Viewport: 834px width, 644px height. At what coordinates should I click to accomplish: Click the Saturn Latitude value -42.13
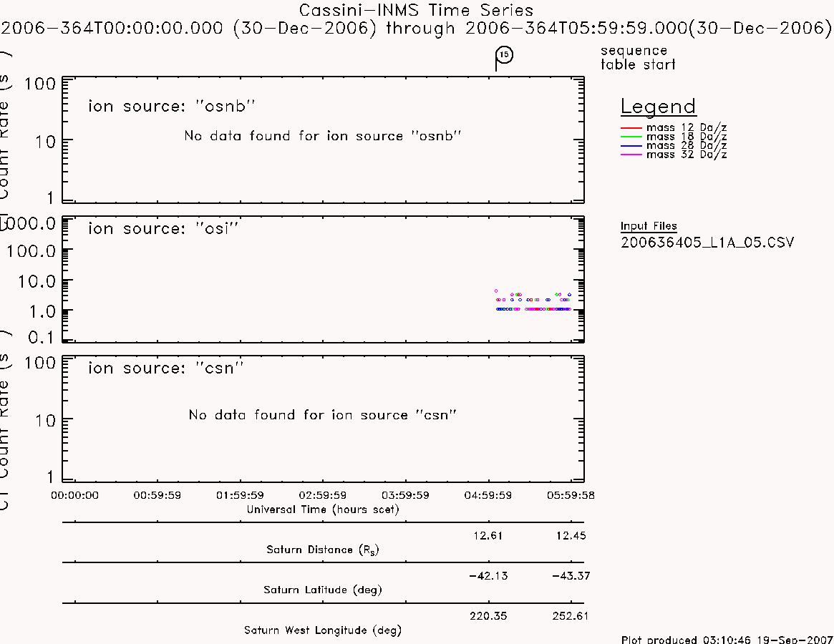(x=488, y=576)
